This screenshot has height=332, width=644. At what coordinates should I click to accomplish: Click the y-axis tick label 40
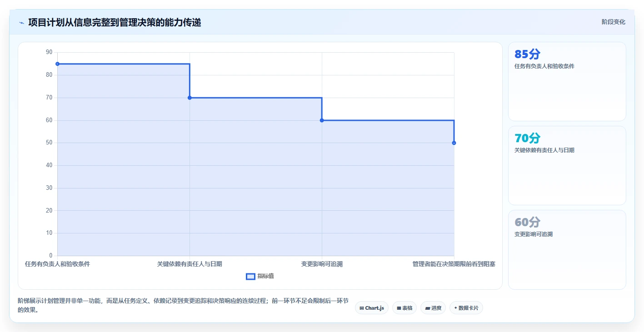pos(49,165)
